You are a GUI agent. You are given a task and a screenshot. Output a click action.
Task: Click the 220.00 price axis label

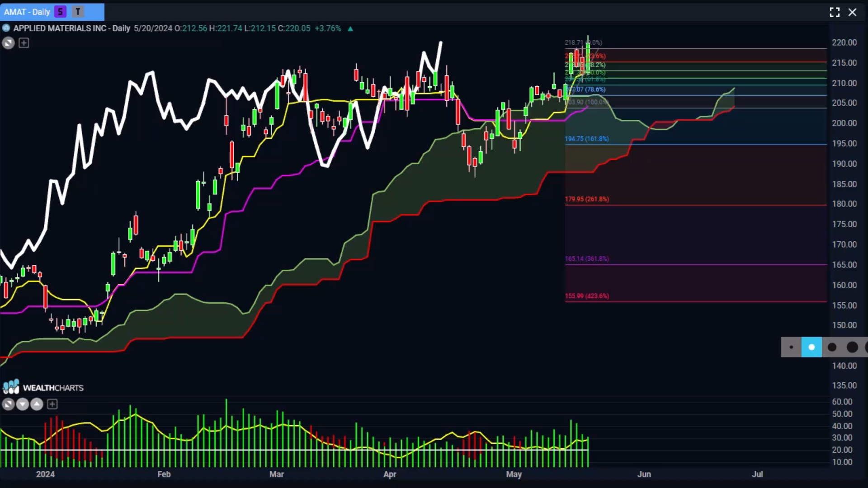point(844,42)
